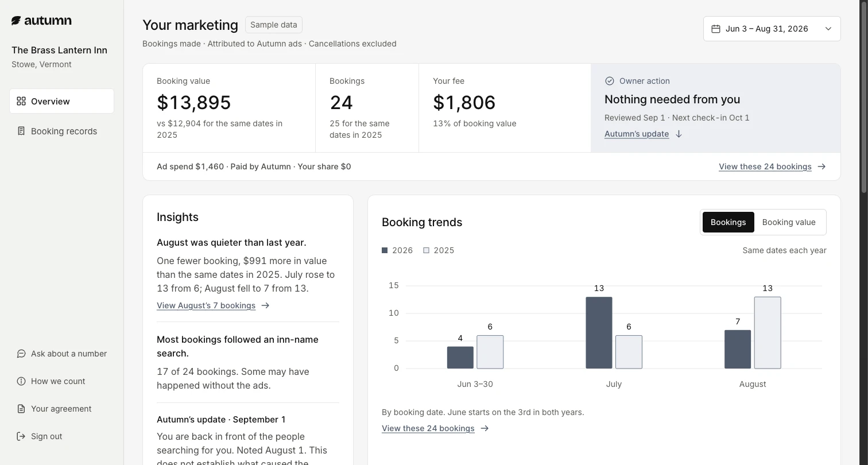Click the down arrow beside Autumn's update
868x465 pixels.
(x=679, y=134)
